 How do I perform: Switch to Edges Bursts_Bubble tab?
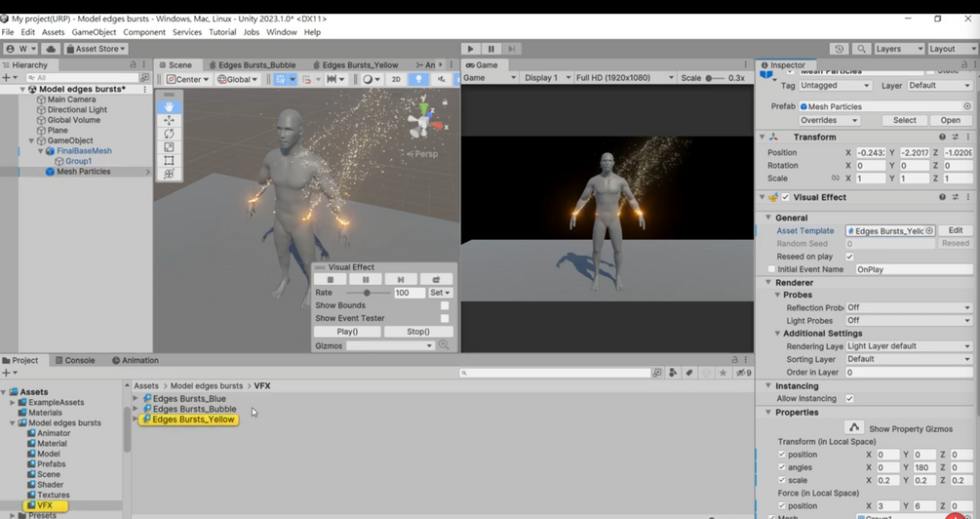(x=252, y=65)
